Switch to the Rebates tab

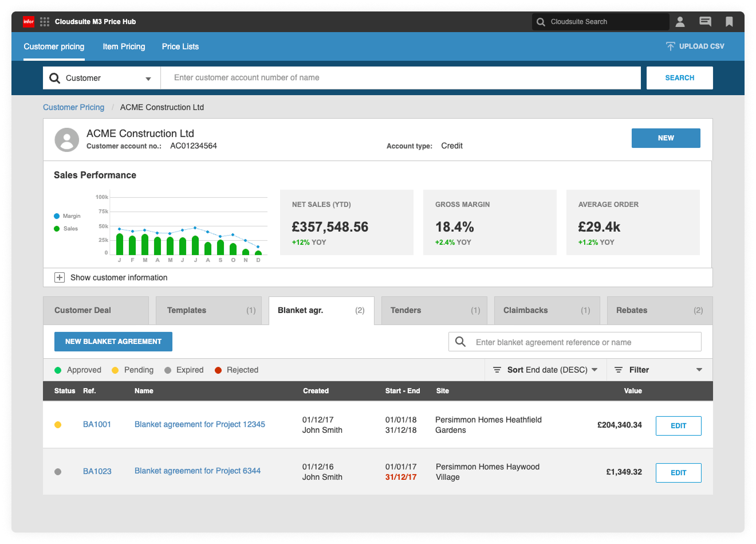(x=660, y=310)
